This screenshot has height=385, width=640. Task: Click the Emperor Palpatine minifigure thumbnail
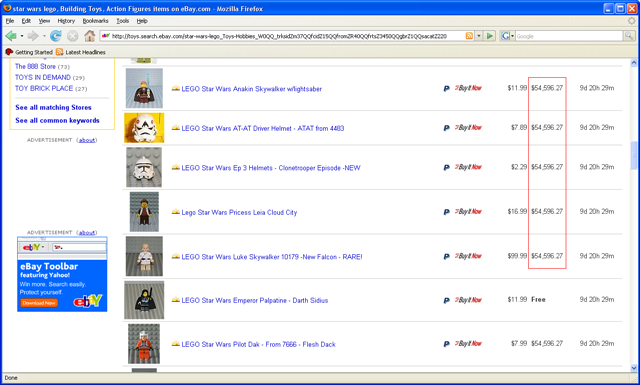(x=144, y=300)
